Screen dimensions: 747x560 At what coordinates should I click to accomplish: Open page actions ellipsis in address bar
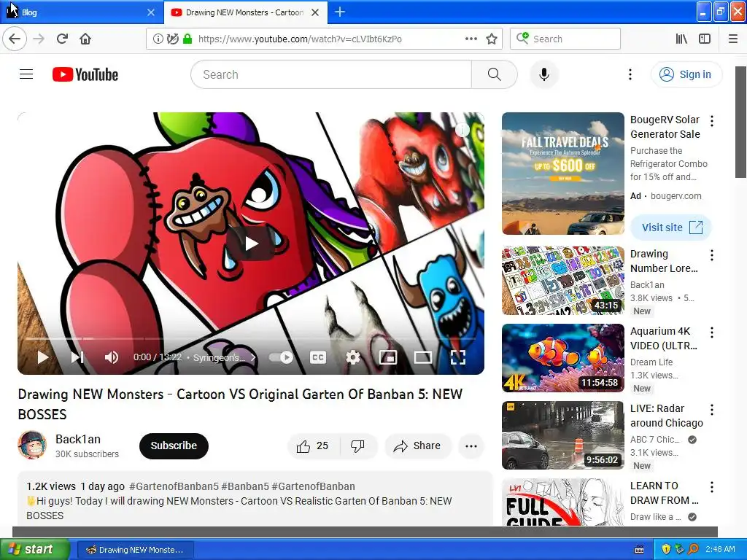point(471,39)
